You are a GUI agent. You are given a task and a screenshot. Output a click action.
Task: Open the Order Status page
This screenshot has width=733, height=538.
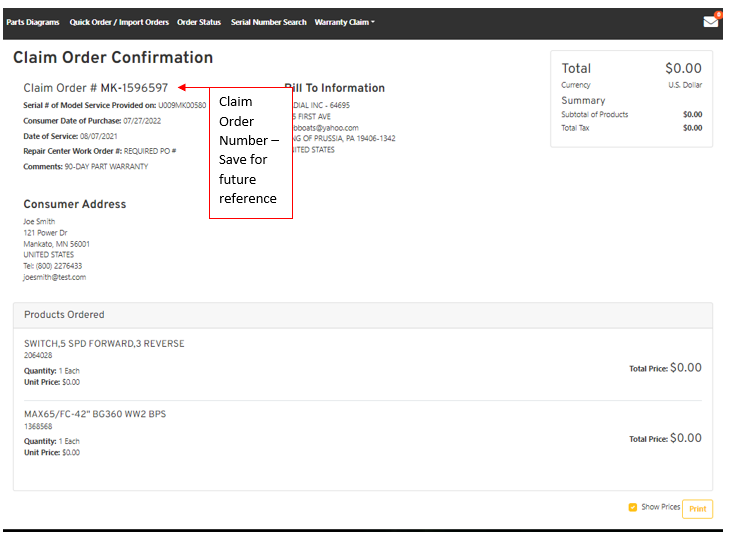199,22
